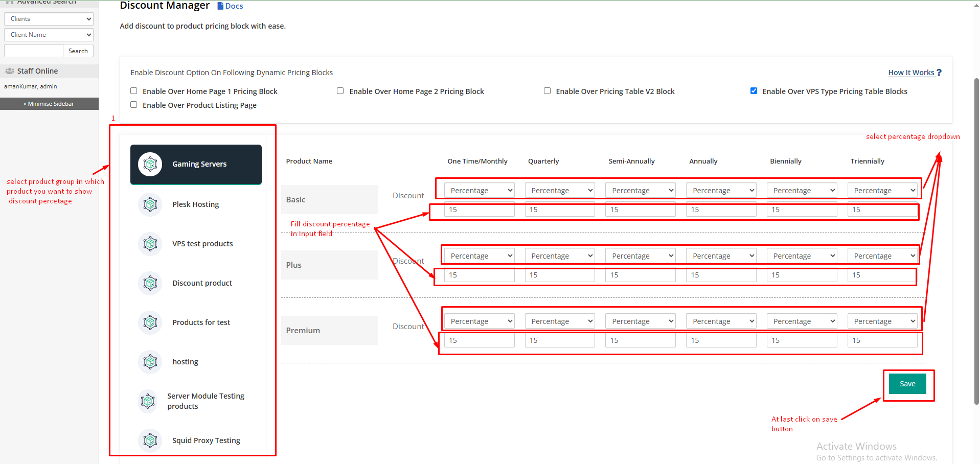Select the hosting product group
The height and width of the screenshot is (464, 980).
(185, 362)
